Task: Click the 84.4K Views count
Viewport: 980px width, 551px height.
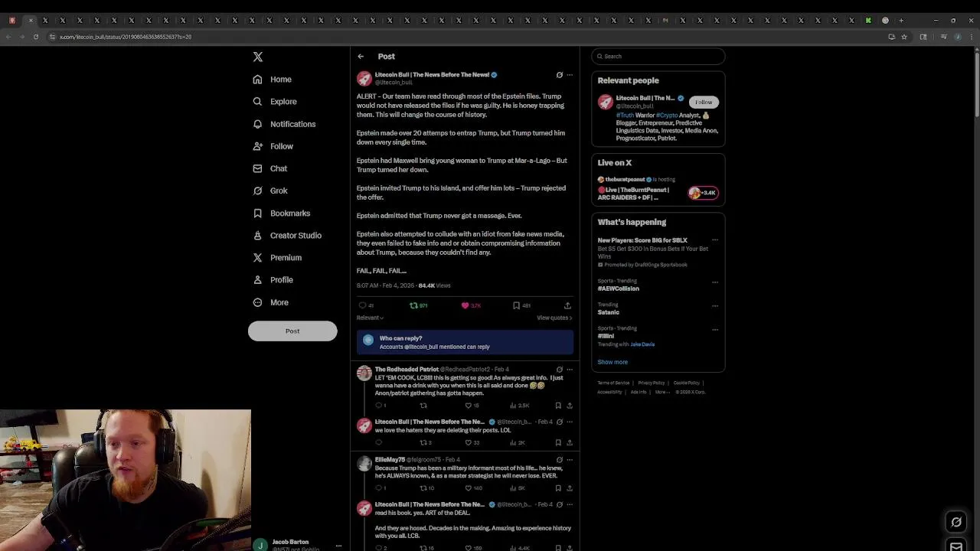Action: pos(434,285)
